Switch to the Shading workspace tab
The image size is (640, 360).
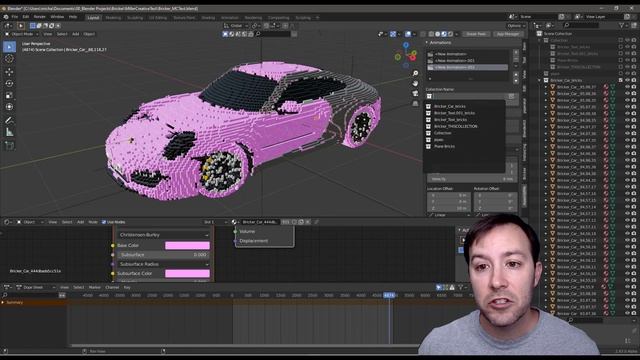point(208,18)
